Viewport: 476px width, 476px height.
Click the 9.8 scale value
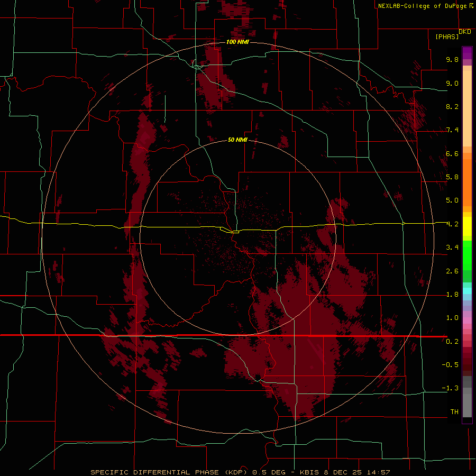452,59
